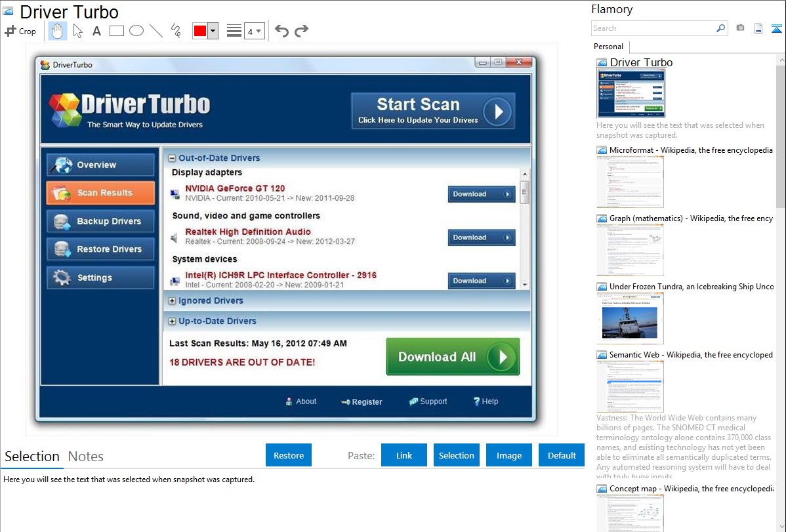Activate the hand pan tool
The height and width of the screenshot is (532, 786).
[58, 31]
